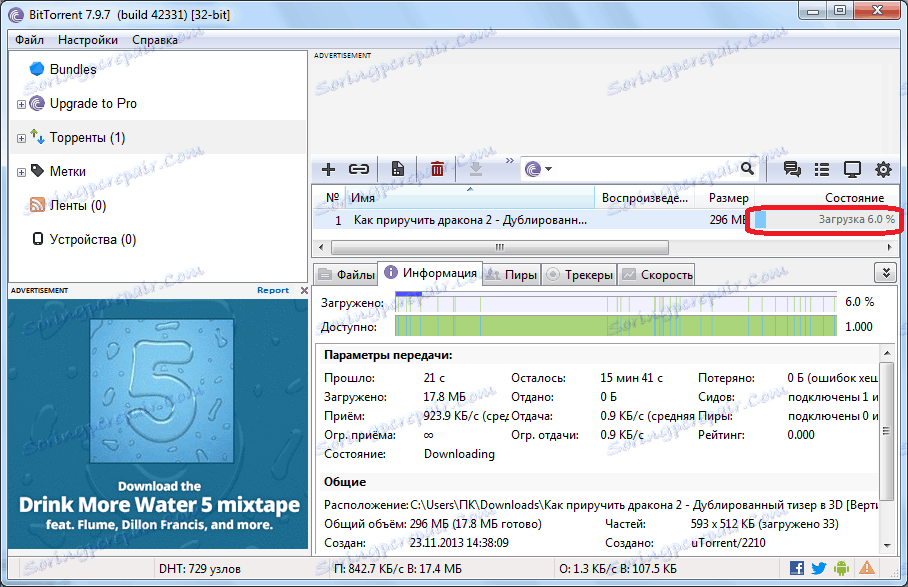Click П: 842.7 КБ/с download status
The image size is (908, 587).
[x=398, y=569]
